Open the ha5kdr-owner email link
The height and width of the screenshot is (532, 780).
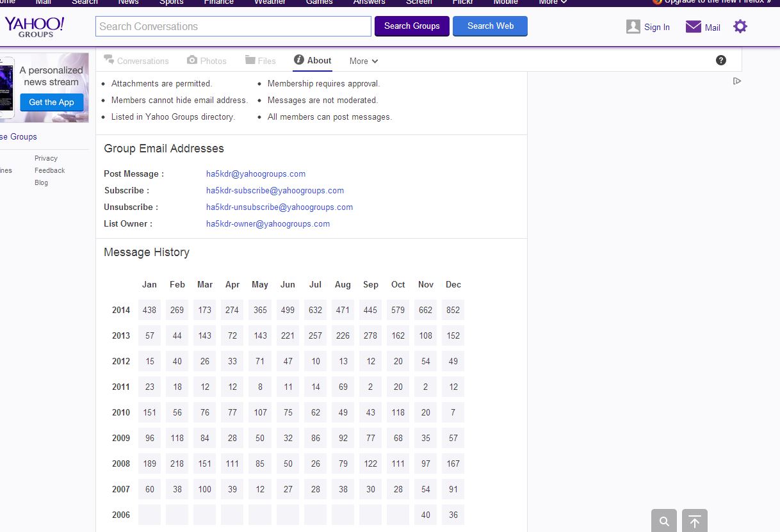pos(268,223)
